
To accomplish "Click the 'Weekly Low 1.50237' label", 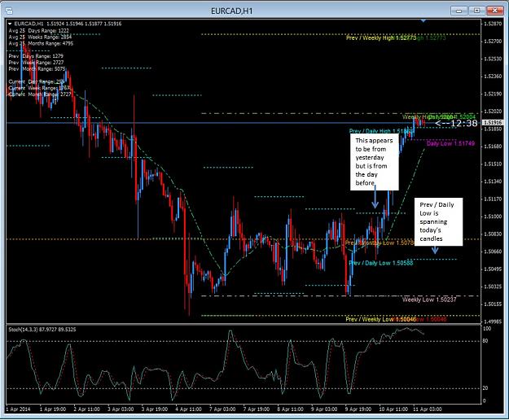I will [x=429, y=300].
